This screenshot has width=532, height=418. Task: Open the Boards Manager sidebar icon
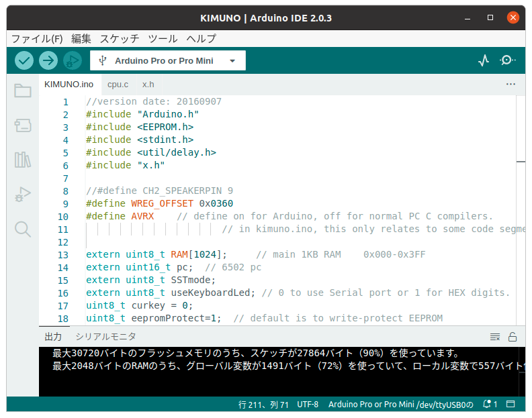pos(23,125)
